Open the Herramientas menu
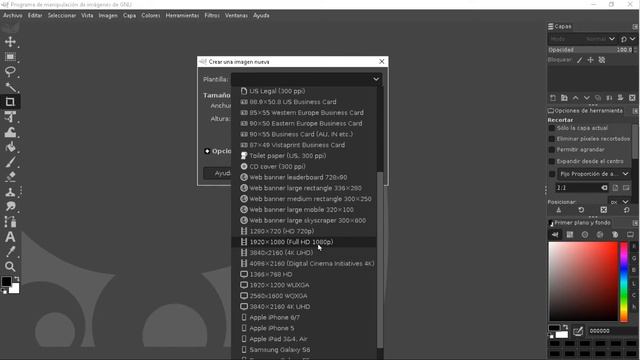This screenshot has width=640, height=360. coord(182,16)
